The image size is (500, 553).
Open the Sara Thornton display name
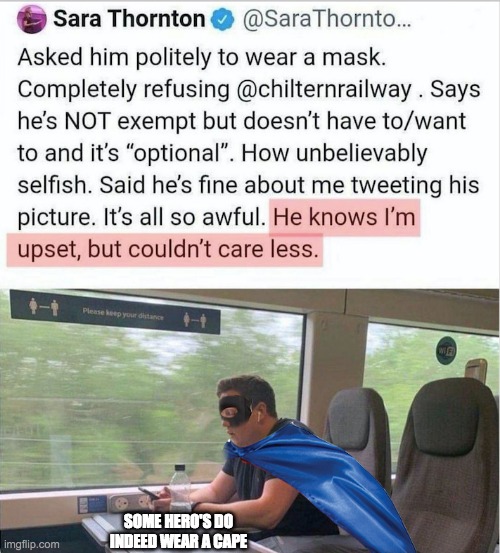129,19
